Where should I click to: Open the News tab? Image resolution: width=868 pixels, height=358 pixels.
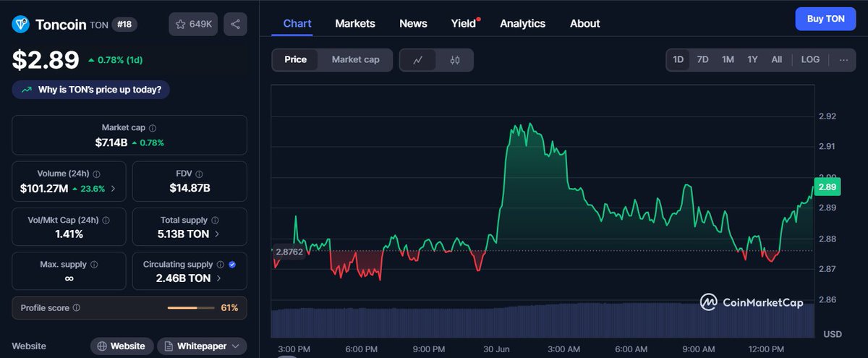pos(413,23)
